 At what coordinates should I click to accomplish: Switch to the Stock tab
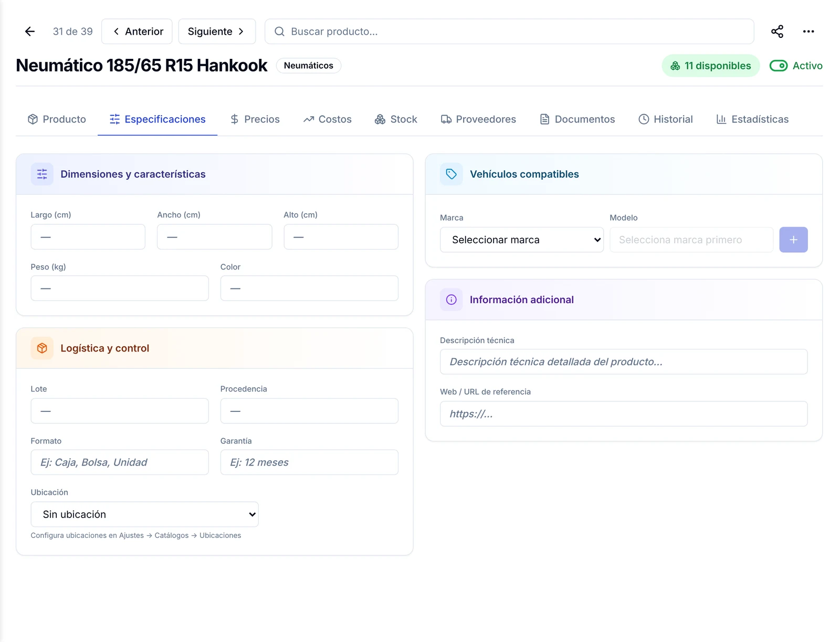tap(396, 119)
